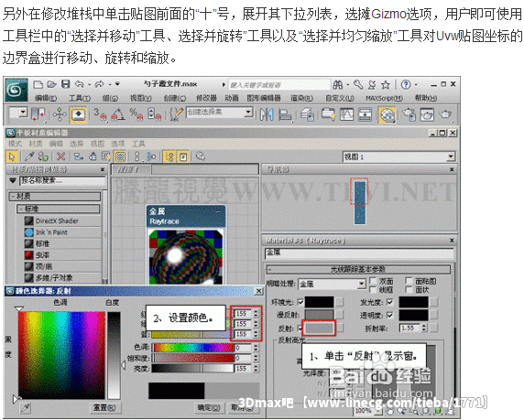Select the arrow Select tool in Slate editor
The height and width of the screenshot is (420, 524).
tap(12, 156)
